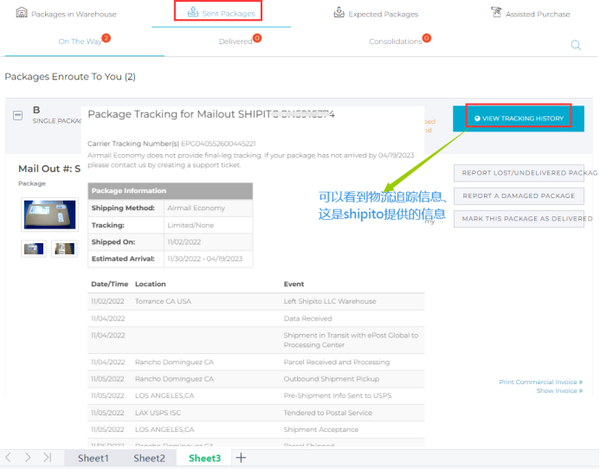Select the Sheet3 tab
The width and height of the screenshot is (600, 469).
coord(205,458)
